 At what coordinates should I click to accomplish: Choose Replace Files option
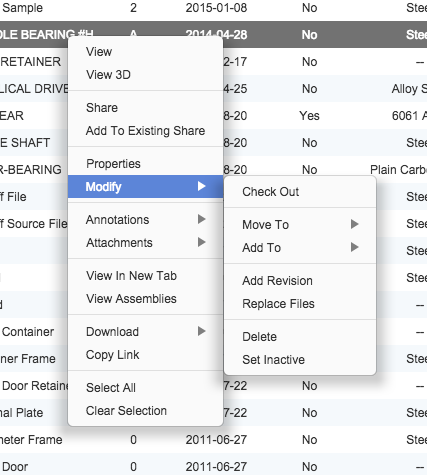[x=278, y=304]
